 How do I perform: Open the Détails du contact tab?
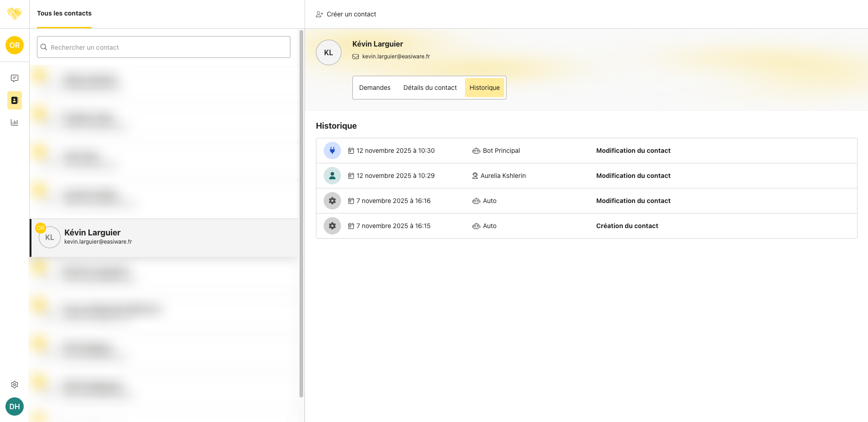coord(430,88)
